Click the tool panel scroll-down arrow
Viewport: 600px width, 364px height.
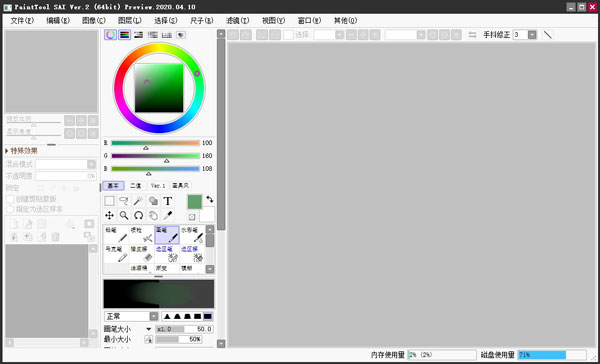pos(221,343)
